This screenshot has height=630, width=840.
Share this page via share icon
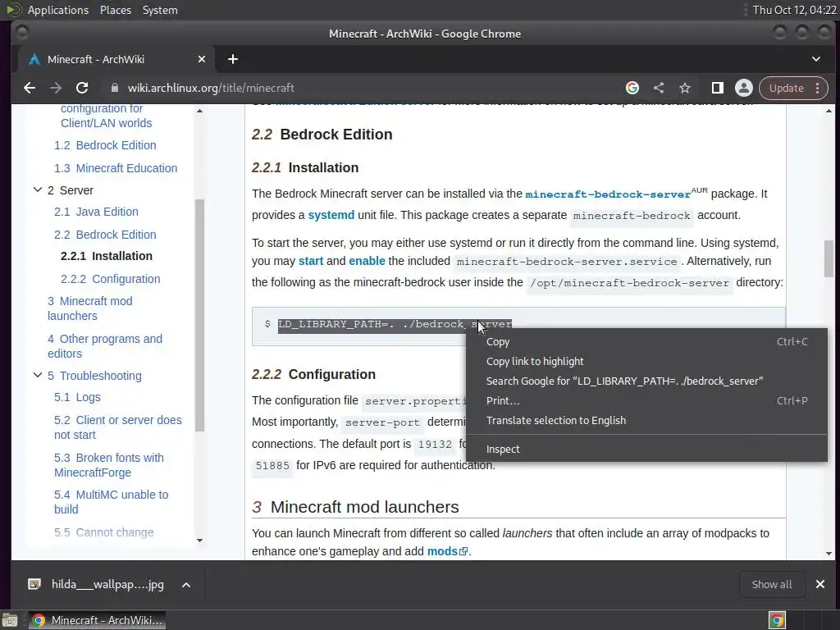coord(659,88)
